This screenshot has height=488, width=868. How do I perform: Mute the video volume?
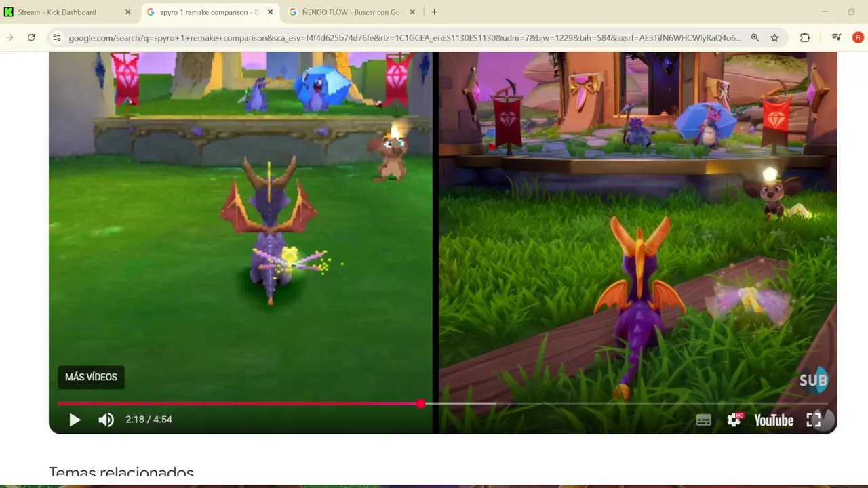point(106,420)
